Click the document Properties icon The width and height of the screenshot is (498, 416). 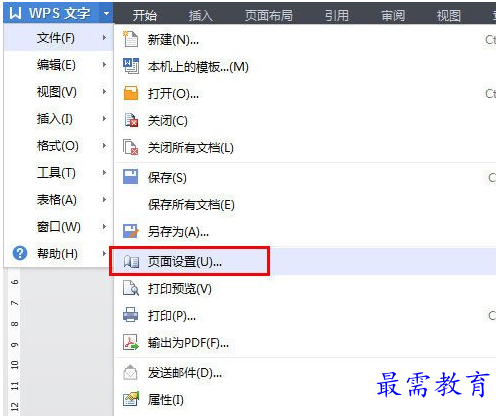pyautogui.click(x=131, y=399)
